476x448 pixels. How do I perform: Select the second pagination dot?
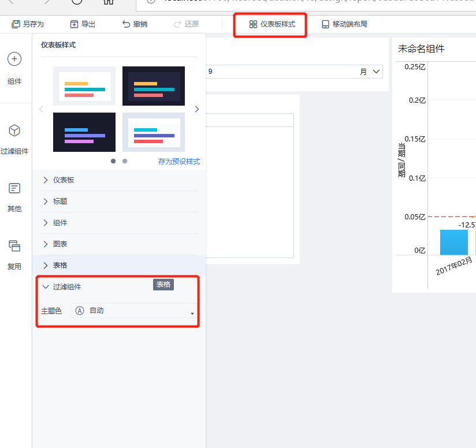point(125,161)
